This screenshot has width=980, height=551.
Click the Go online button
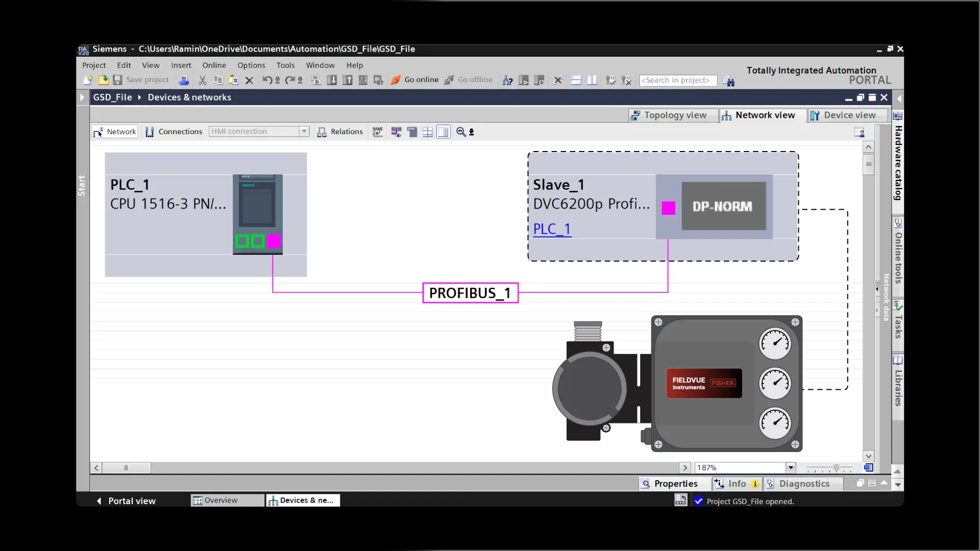[x=415, y=80]
